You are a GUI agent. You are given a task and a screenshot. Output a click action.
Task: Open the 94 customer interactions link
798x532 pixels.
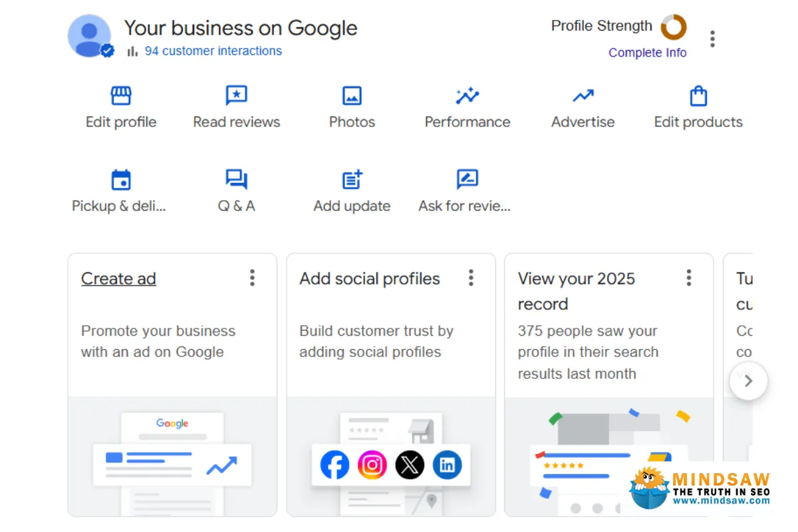(x=213, y=51)
